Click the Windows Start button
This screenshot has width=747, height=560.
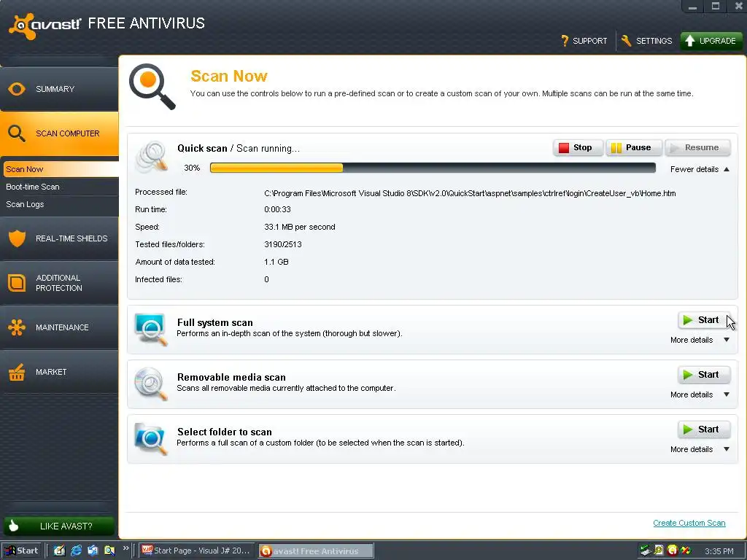pyautogui.click(x=21, y=551)
